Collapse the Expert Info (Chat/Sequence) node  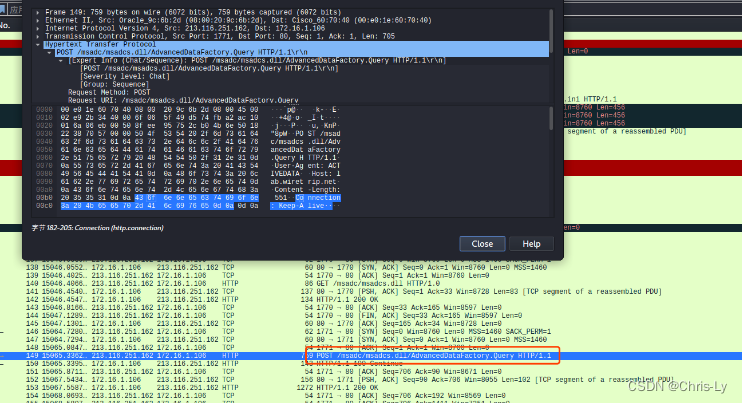pos(61,61)
